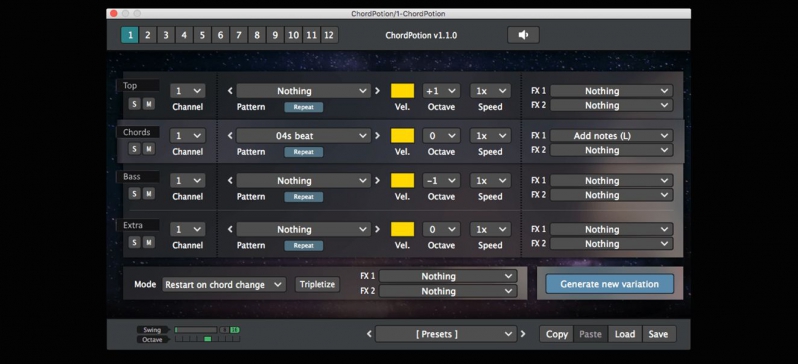Switch to slot tab 12
The height and width of the screenshot is (364, 798).
pyautogui.click(x=329, y=35)
